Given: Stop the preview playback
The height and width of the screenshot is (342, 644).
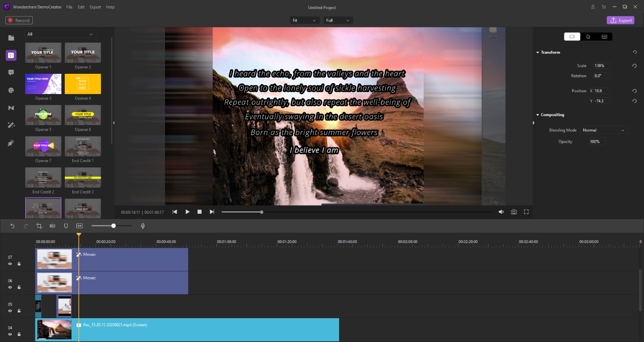Looking at the screenshot, I should [200, 212].
